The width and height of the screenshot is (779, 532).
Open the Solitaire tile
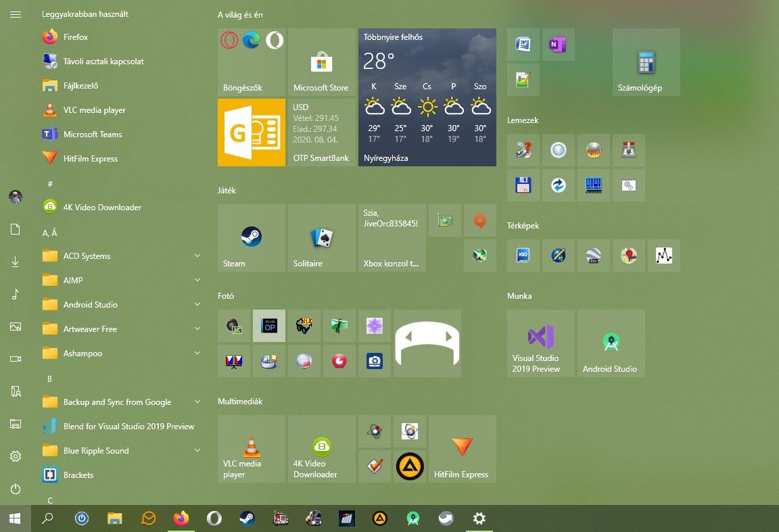pyautogui.click(x=321, y=238)
